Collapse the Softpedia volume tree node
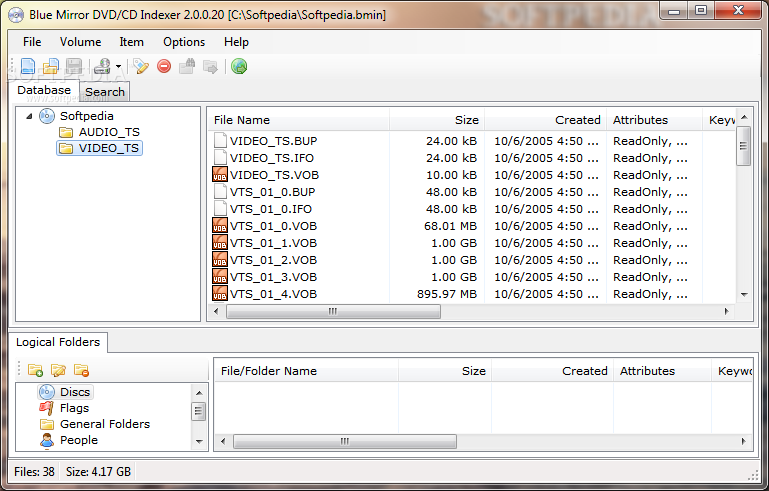 [x=29, y=116]
